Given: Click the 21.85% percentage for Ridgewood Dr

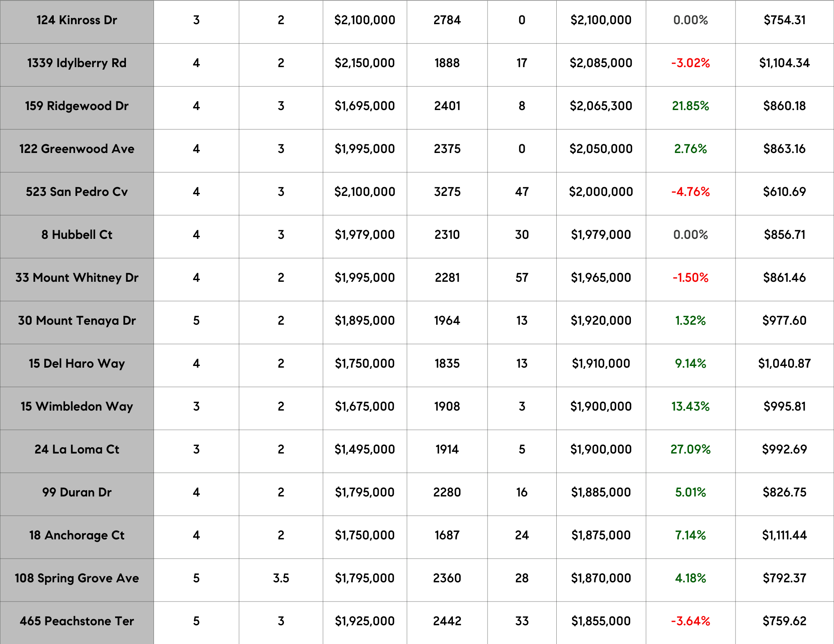Looking at the screenshot, I should click(690, 106).
